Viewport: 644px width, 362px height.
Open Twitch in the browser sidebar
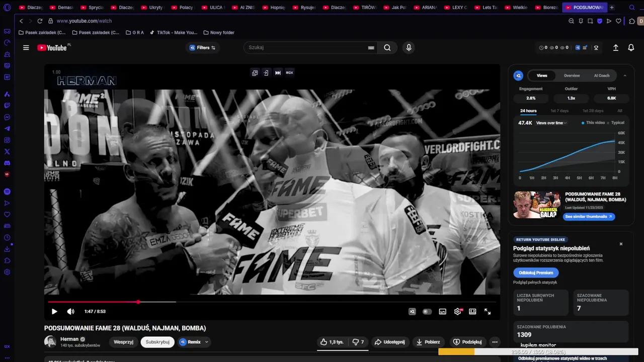click(x=7, y=106)
